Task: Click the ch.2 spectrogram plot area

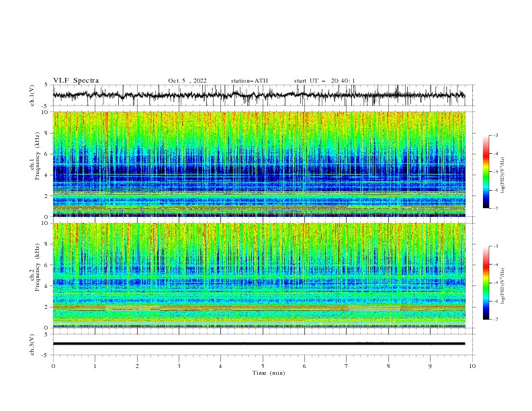Action: (259, 275)
